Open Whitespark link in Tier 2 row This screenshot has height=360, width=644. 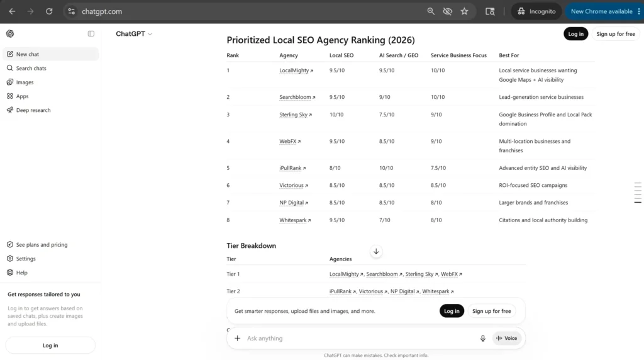click(x=438, y=291)
